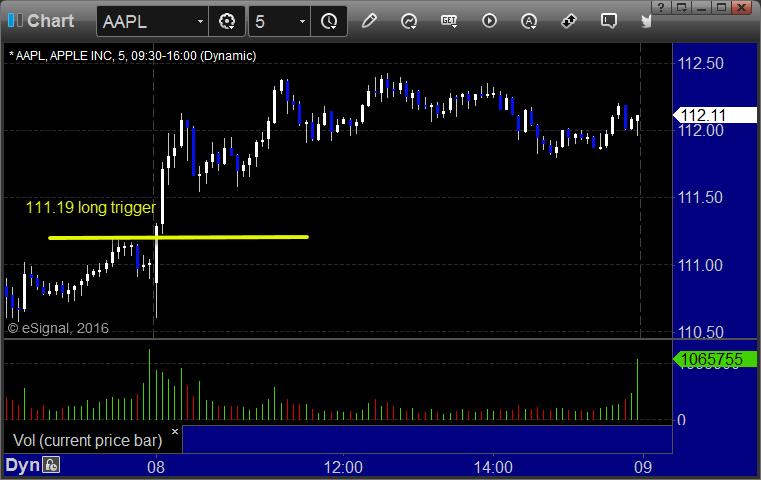761x480 pixels.
Task: Select the pencil drawing tools icon
Action: pyautogui.click(x=369, y=21)
